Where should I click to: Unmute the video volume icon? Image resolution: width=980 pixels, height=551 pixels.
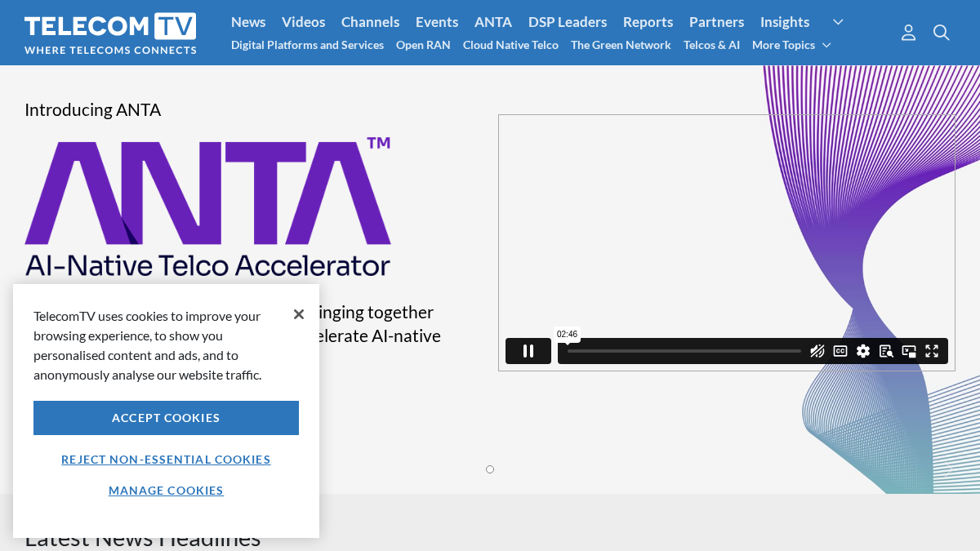coord(817,351)
